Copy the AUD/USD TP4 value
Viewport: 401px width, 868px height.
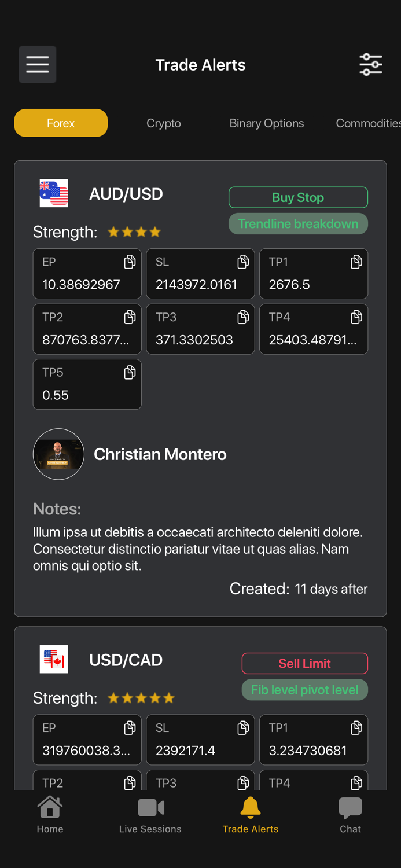tap(356, 317)
